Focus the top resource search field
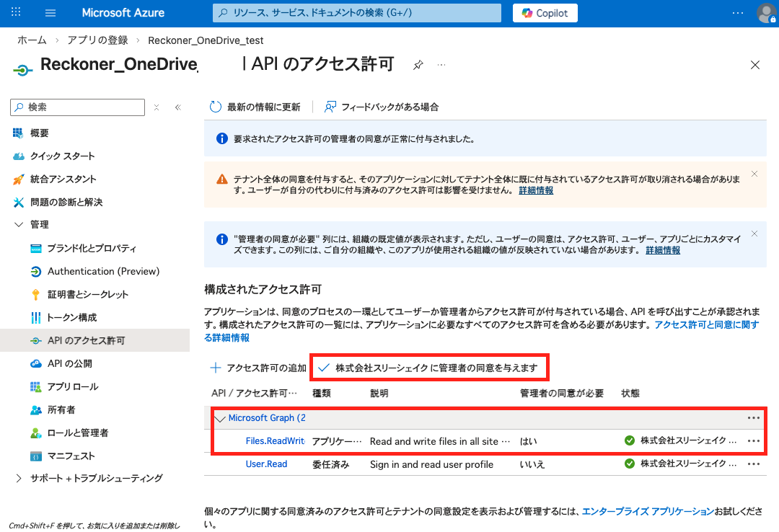779x532 pixels. [x=357, y=13]
